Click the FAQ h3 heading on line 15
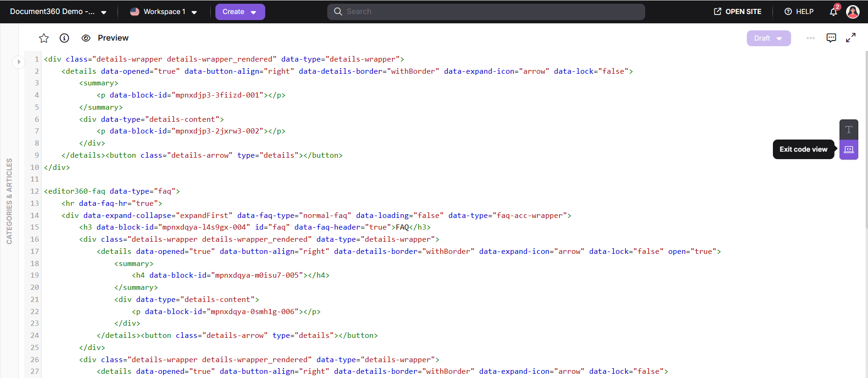Image resolution: width=868 pixels, height=378 pixels. [x=255, y=227]
